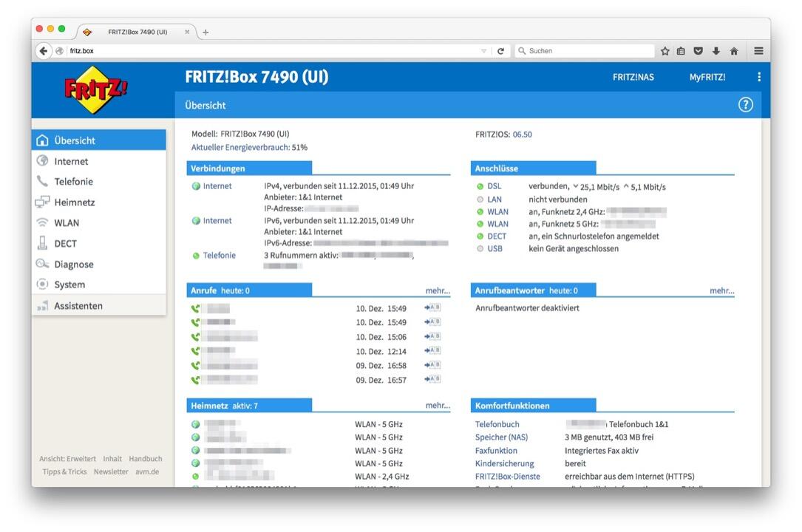Viewport: 802px width, 532px height.
Task: Click the IPv4 Internet connection link
Action: pyautogui.click(x=217, y=186)
